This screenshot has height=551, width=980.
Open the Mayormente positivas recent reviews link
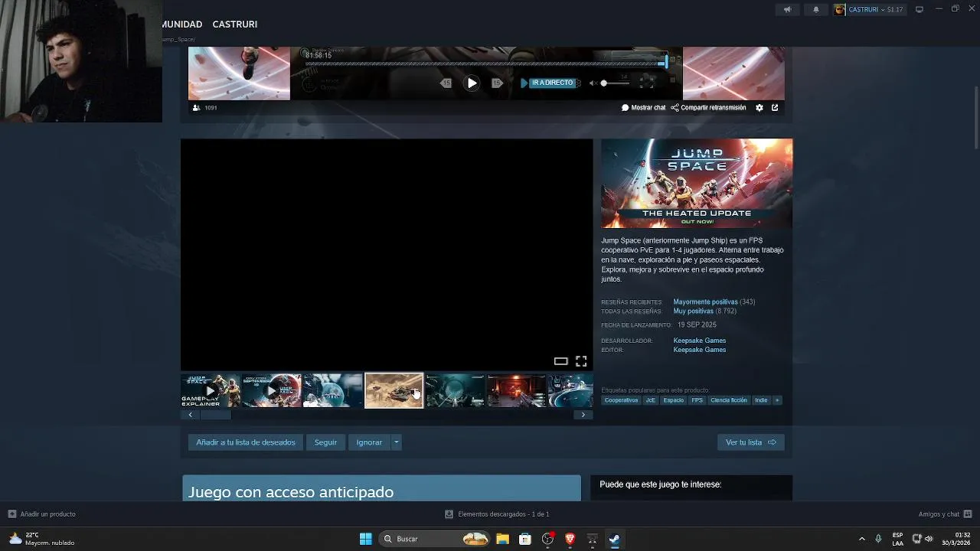click(x=705, y=302)
